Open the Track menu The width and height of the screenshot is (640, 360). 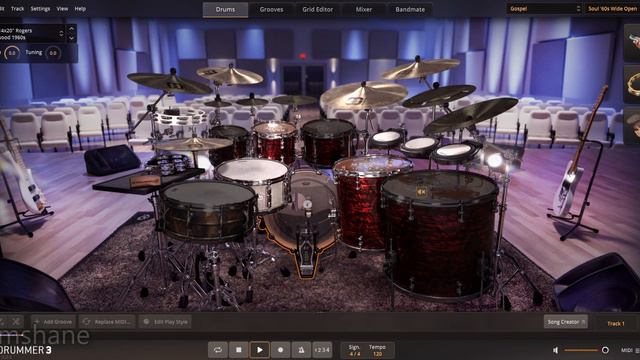coord(18,9)
